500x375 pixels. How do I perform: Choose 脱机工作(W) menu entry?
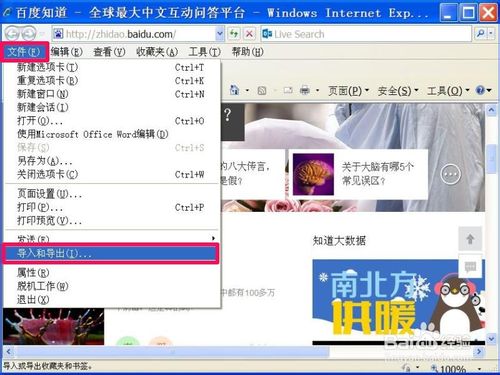click(x=112, y=286)
